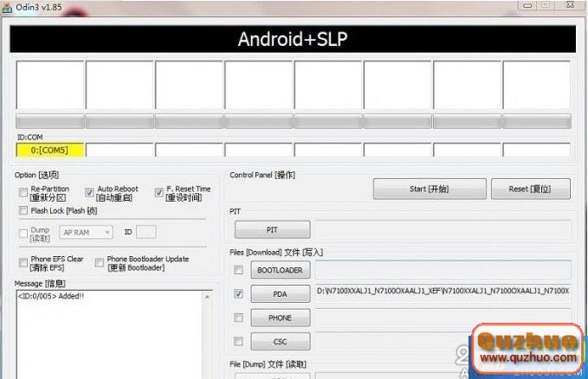
Task: Click the Start button
Action: coord(430,189)
